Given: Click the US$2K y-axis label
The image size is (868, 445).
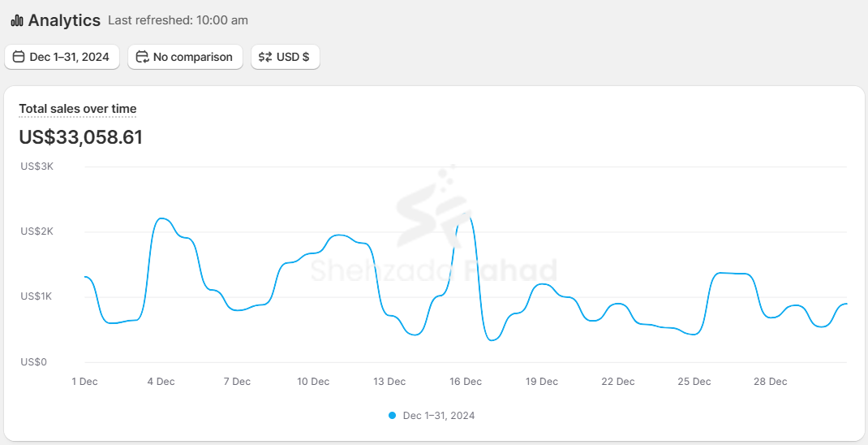Looking at the screenshot, I should click(x=37, y=231).
